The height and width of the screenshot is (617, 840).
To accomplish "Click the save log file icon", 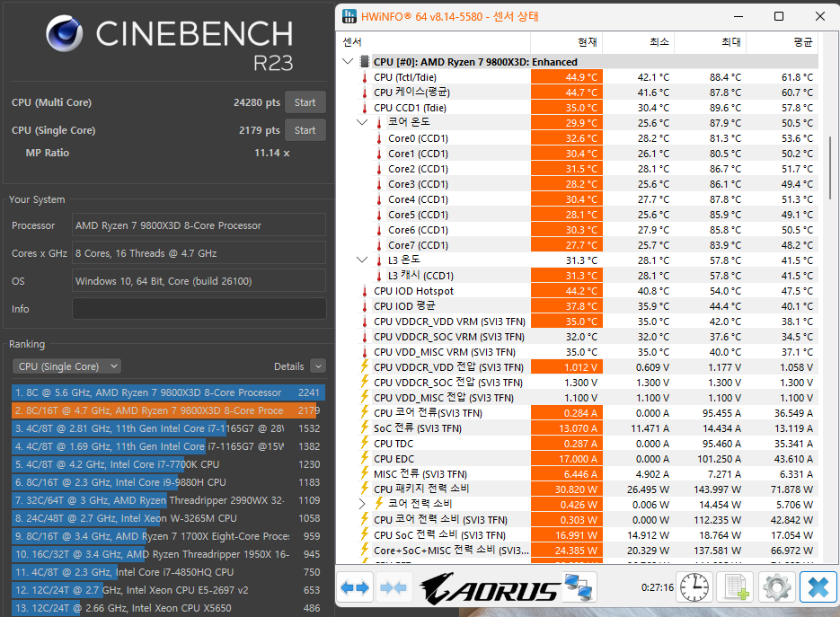I will point(736,587).
